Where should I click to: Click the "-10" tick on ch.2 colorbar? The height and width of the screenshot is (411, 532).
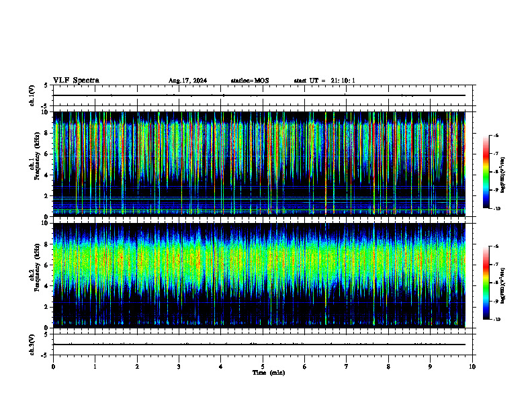pos(496,320)
